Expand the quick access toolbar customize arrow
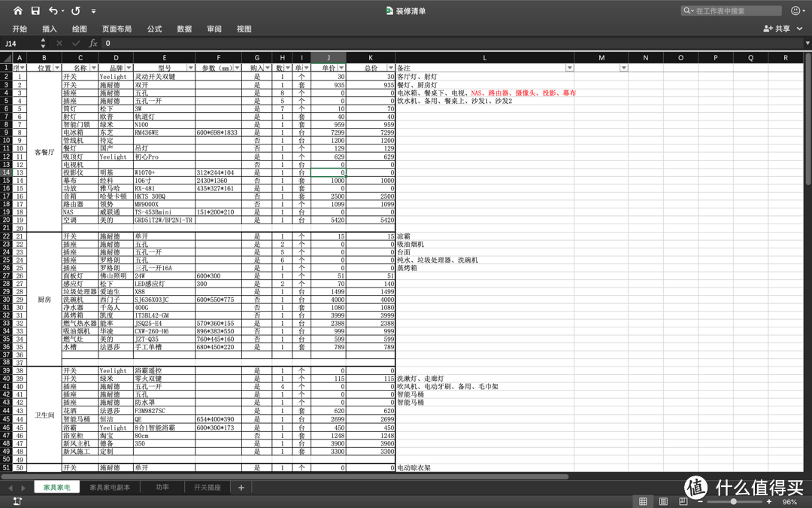812x508 pixels. (93, 11)
